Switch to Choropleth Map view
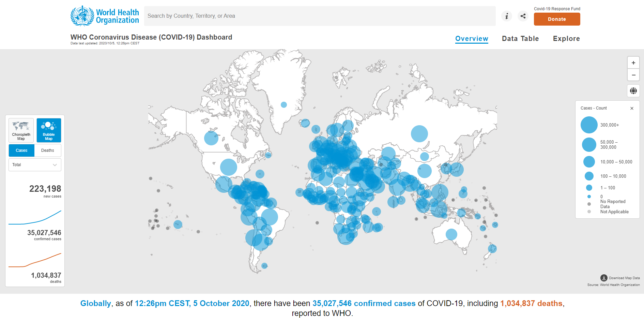The image size is (644, 318). coord(21,130)
